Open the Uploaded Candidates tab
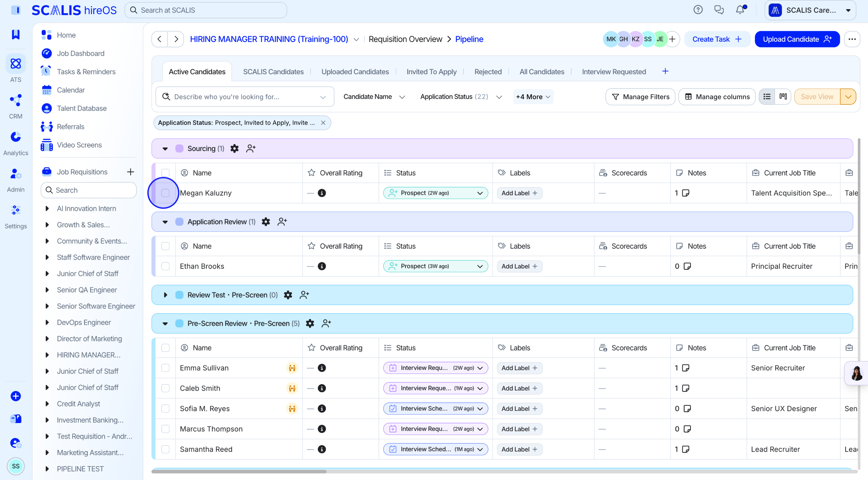 355,72
